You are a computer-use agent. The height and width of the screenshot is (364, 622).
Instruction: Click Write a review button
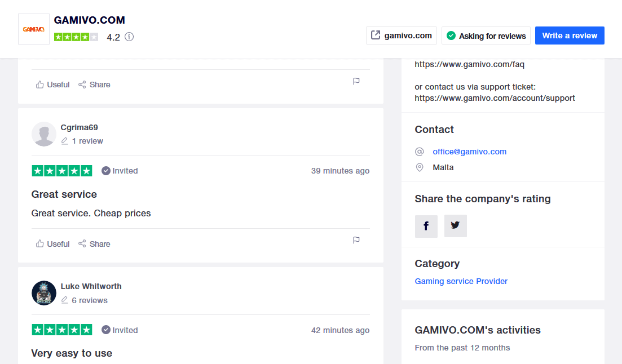(570, 35)
